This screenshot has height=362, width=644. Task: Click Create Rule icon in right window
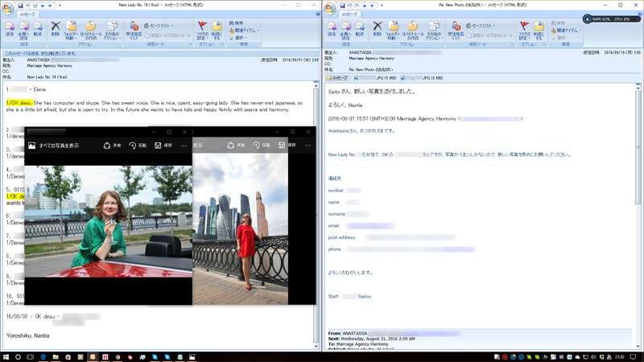[x=413, y=31]
